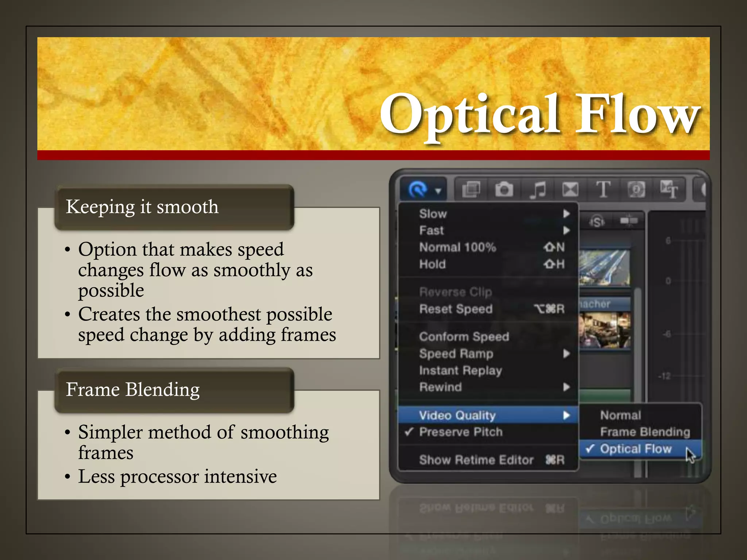Expand the Speed Ramp submenu
747x560 pixels.
[489, 353]
